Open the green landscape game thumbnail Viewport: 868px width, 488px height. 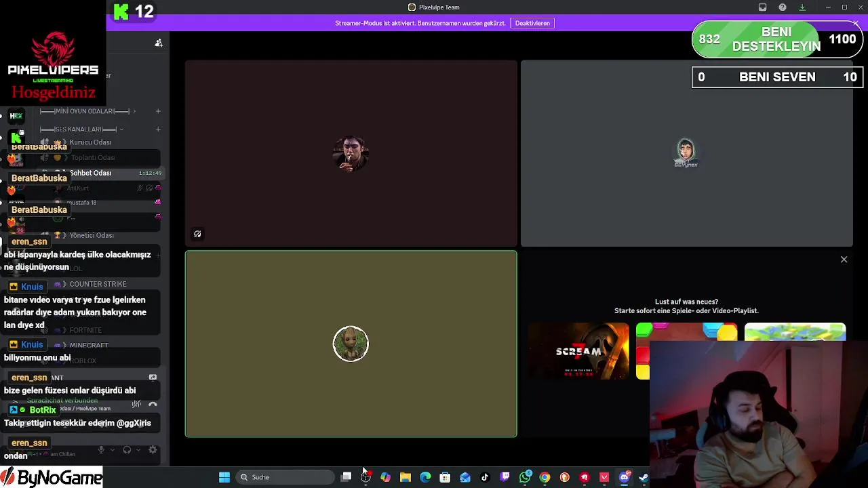(x=795, y=332)
